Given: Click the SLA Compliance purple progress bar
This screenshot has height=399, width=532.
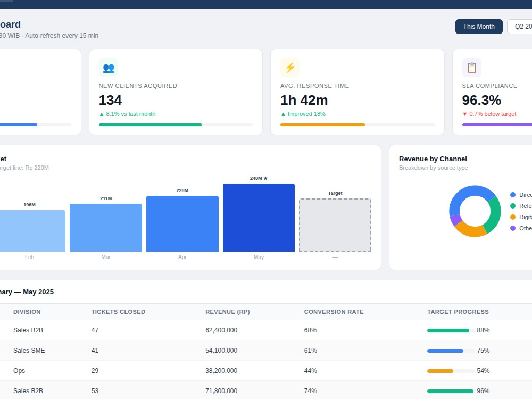Looking at the screenshot, I should tap(497, 125).
